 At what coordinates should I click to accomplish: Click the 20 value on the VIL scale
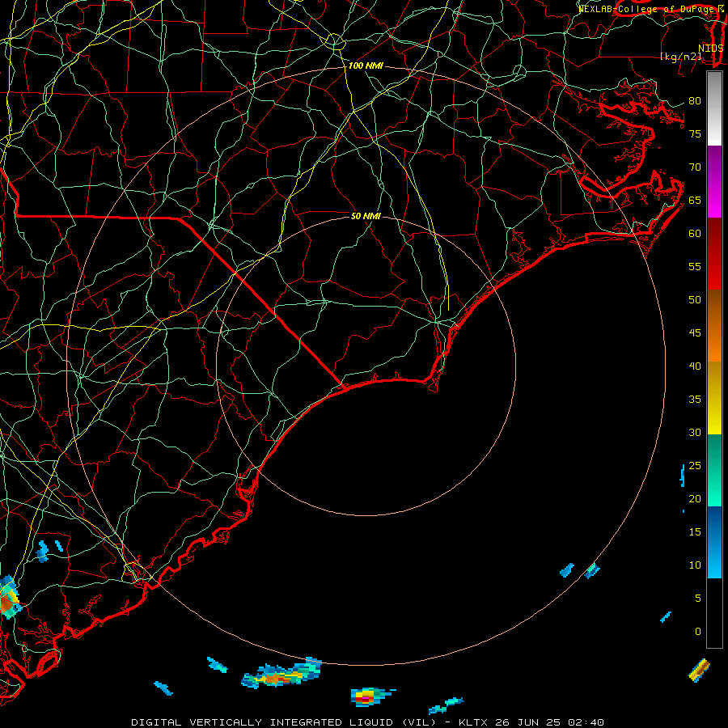695,498
